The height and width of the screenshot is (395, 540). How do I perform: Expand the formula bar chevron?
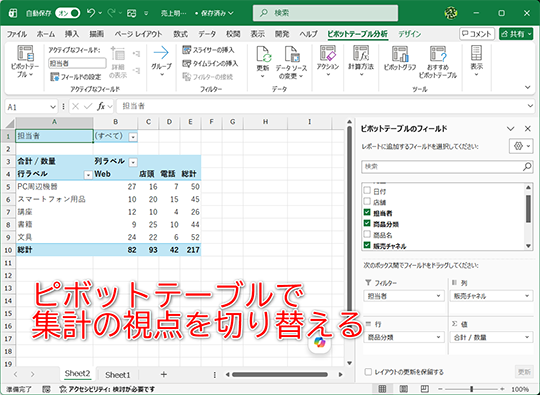pos(530,106)
